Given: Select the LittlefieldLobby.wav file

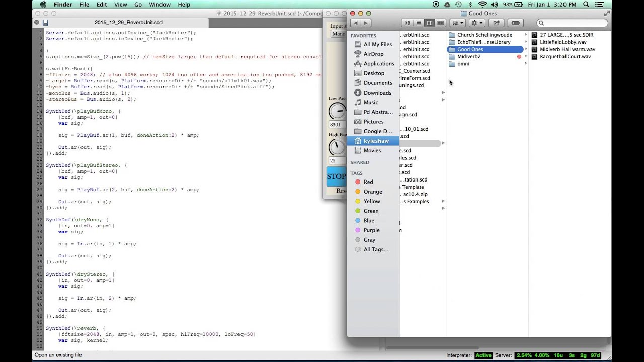Looking at the screenshot, I should coord(562,42).
